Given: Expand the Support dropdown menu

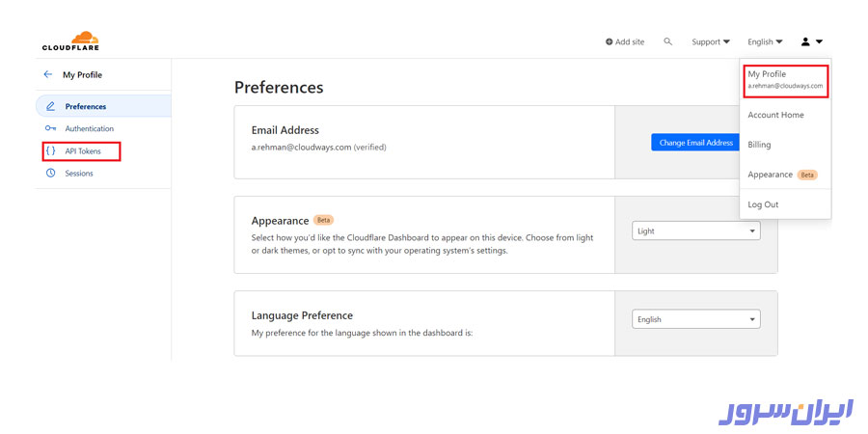Looking at the screenshot, I should tap(711, 41).
